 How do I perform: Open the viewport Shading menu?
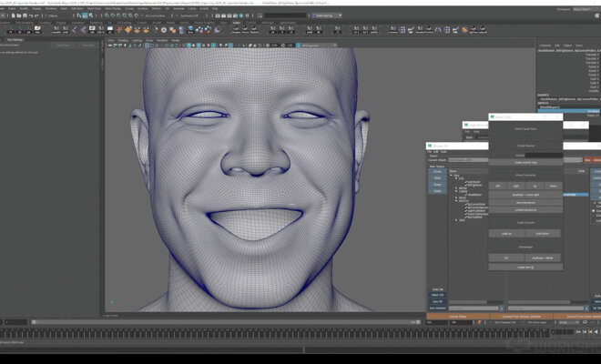123,40
